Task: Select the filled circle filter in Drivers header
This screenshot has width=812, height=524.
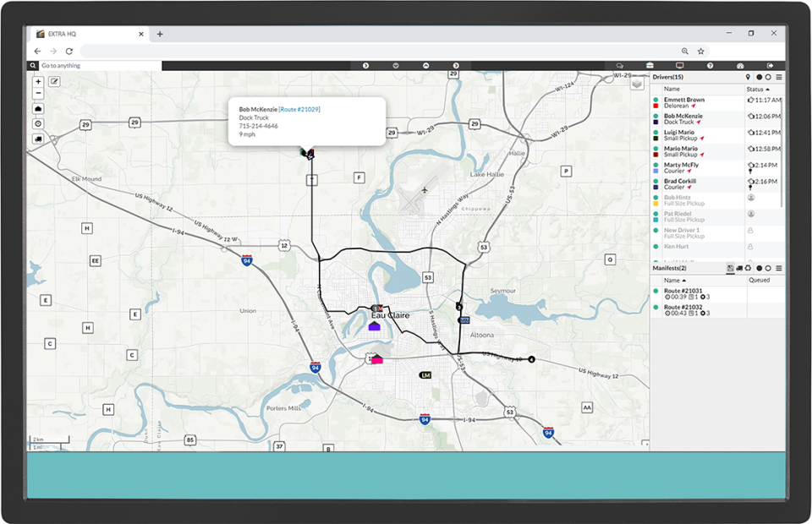Action: (x=760, y=77)
